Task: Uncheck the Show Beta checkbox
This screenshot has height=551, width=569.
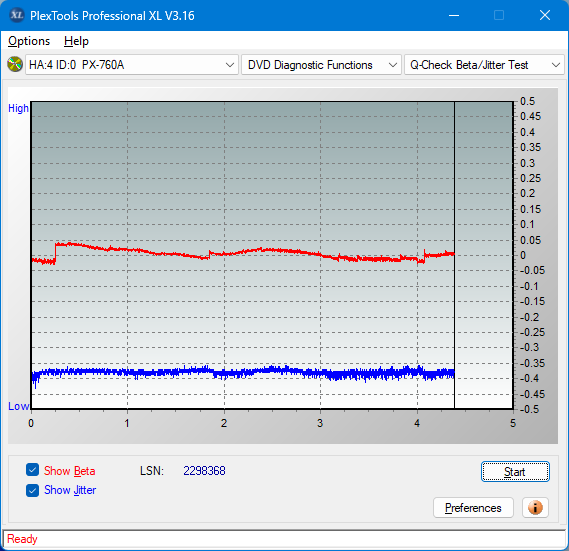Action: pos(32,470)
